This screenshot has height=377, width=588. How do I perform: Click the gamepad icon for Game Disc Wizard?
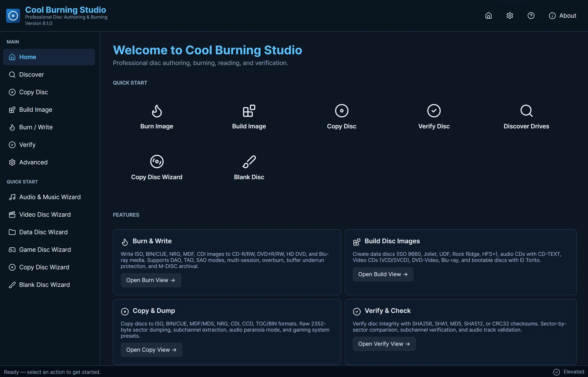coord(12,250)
